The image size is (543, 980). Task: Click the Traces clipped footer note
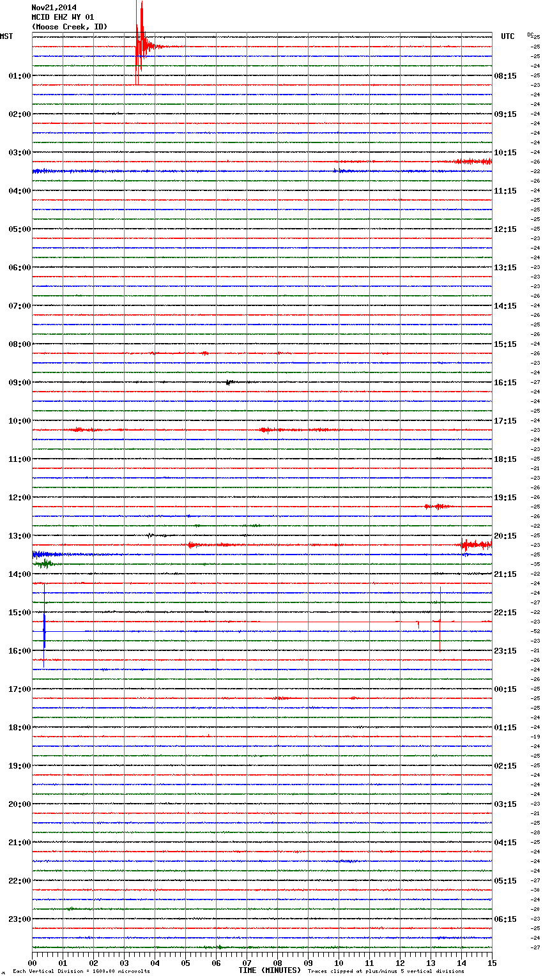(x=386, y=972)
